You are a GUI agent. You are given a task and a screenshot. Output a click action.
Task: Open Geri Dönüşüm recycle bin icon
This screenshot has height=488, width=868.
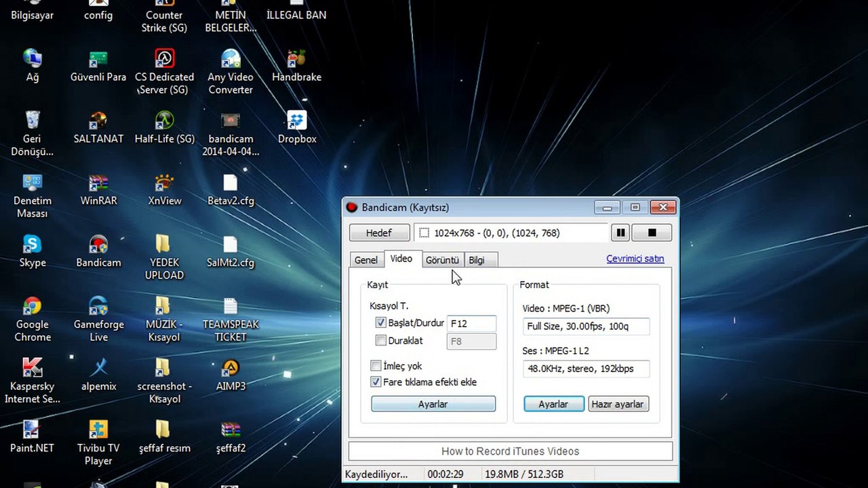(32, 134)
